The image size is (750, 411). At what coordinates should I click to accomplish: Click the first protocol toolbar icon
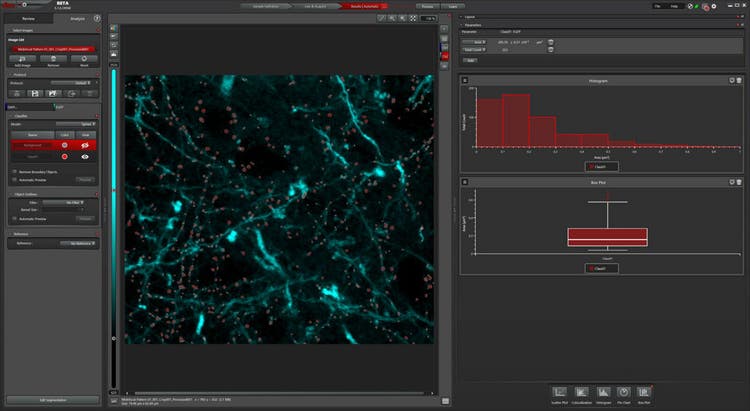coord(17,93)
